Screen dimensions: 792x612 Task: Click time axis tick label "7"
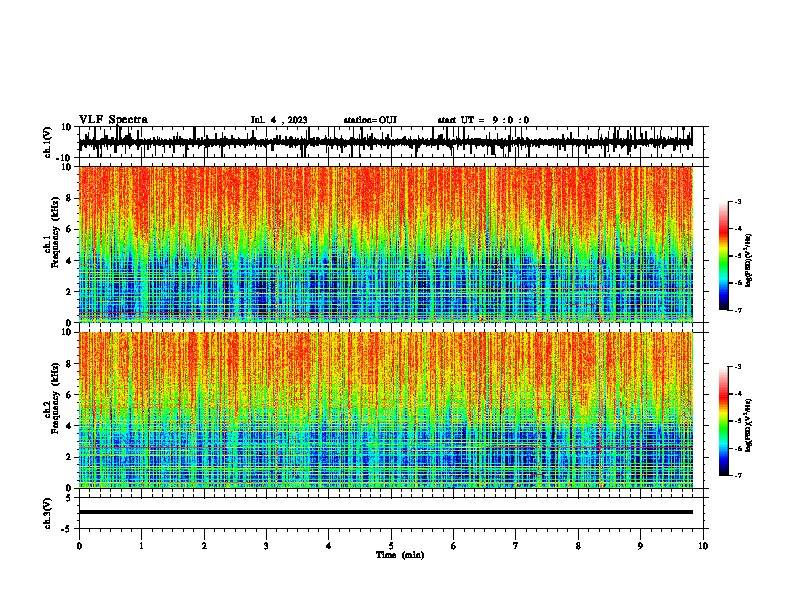516,546
